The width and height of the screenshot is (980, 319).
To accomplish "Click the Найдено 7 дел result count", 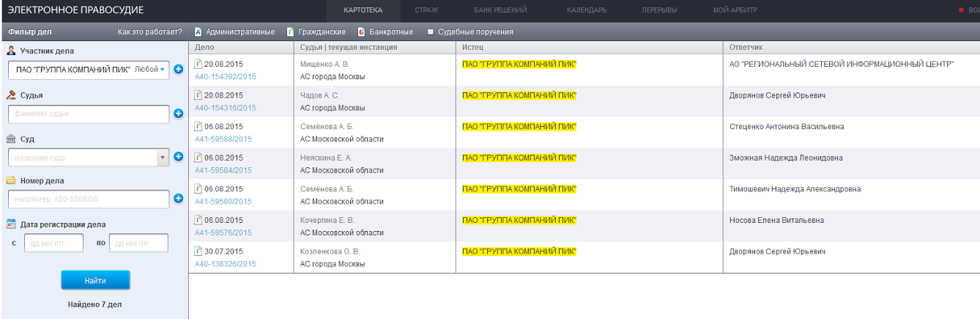I will point(95,304).
